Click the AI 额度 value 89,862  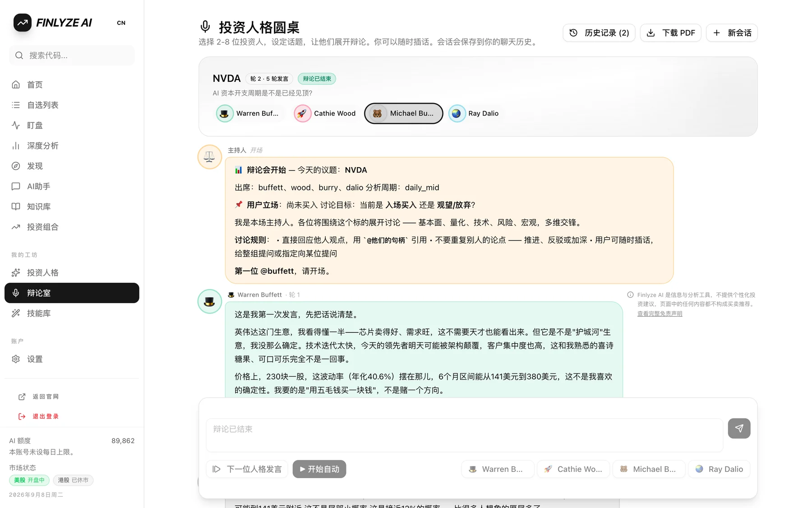(123, 441)
